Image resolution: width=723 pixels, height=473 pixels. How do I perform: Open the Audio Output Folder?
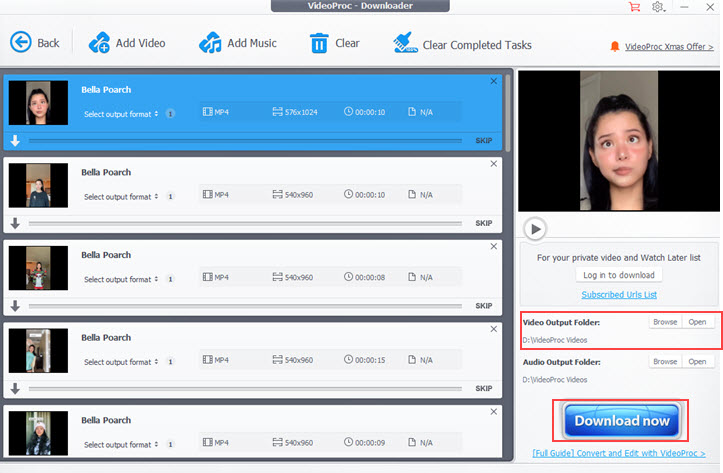pos(697,361)
